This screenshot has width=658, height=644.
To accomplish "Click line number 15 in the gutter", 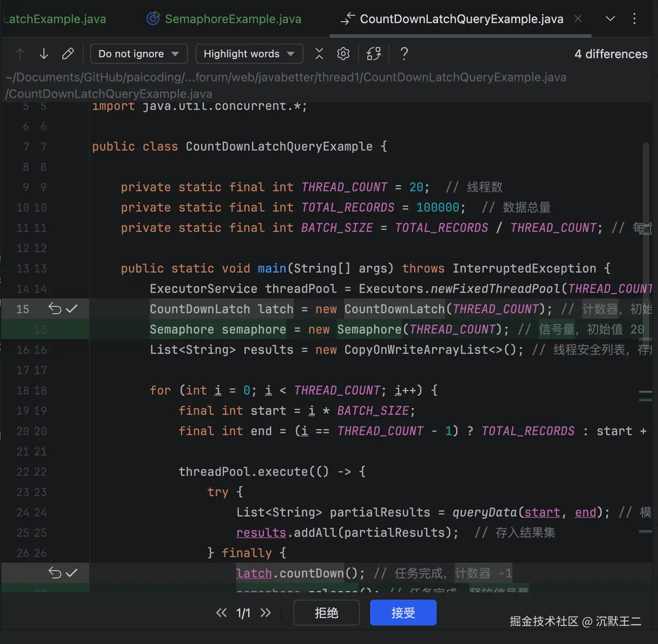I will (x=23, y=309).
